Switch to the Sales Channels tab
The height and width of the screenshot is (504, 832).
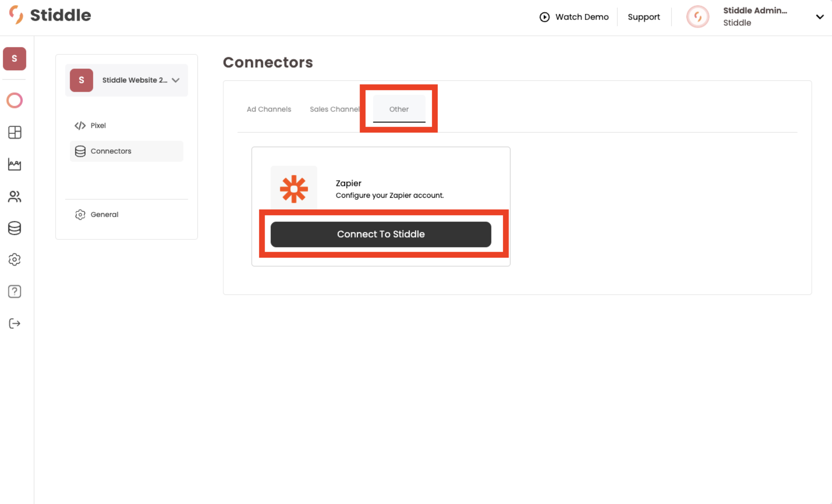[335, 109]
